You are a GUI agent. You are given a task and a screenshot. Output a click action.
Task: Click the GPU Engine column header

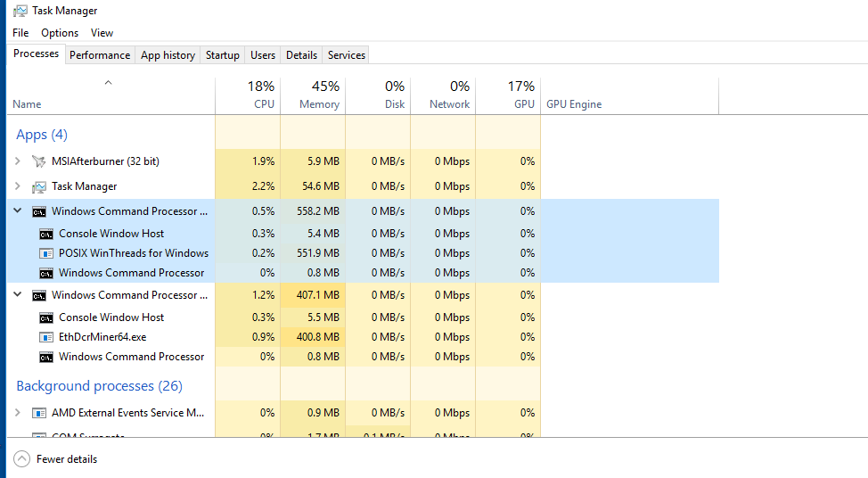[x=629, y=95]
